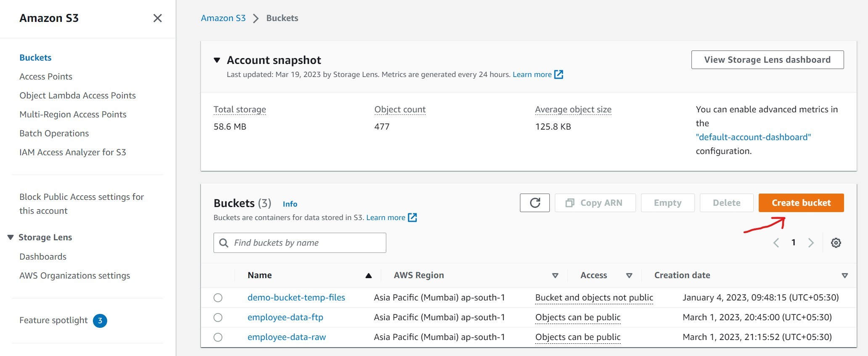Click the Total storage label
Viewport: 868px width, 356px height.
click(x=240, y=109)
